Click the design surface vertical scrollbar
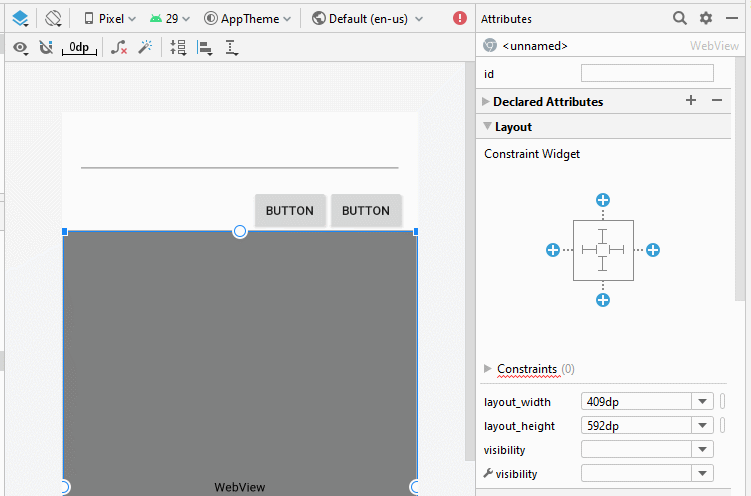The width and height of the screenshot is (751, 496). pyautogui.click(x=470, y=261)
